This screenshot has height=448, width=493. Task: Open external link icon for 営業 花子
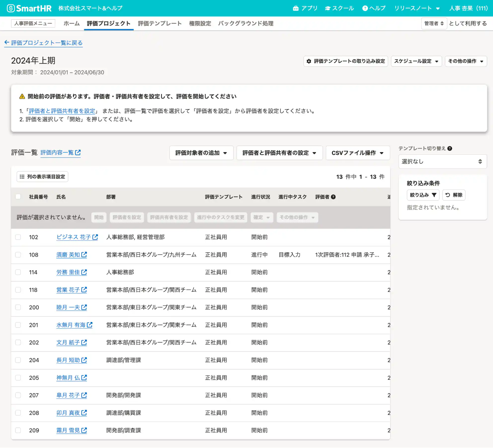click(84, 290)
